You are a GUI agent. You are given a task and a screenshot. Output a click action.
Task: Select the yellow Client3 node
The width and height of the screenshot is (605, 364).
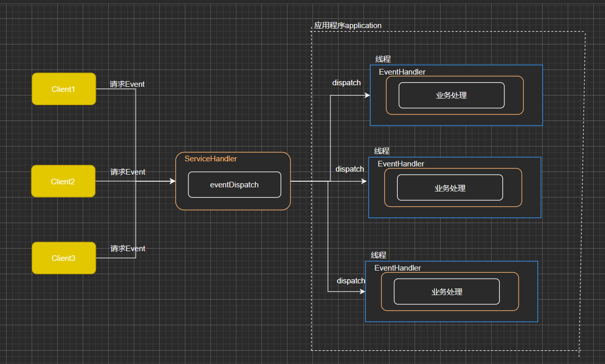click(x=64, y=258)
